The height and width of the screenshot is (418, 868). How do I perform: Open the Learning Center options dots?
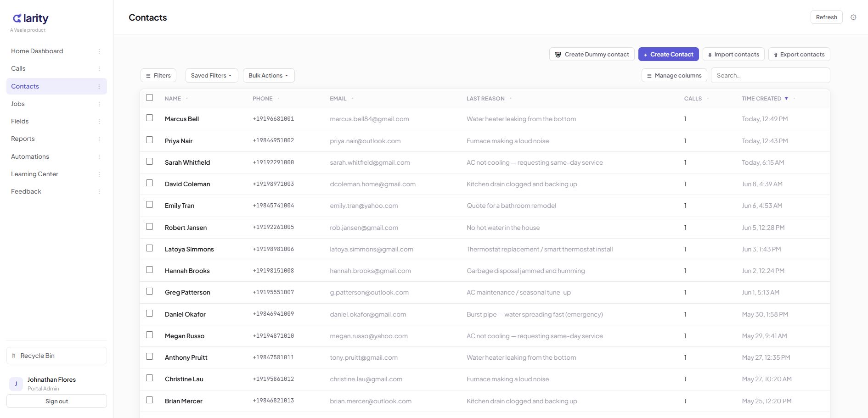coord(99,174)
